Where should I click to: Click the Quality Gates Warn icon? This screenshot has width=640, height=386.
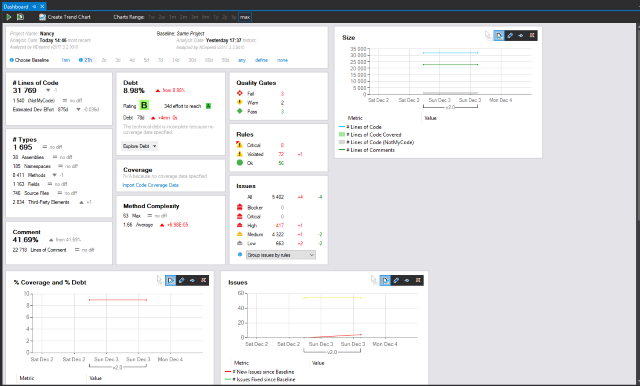[x=240, y=102]
